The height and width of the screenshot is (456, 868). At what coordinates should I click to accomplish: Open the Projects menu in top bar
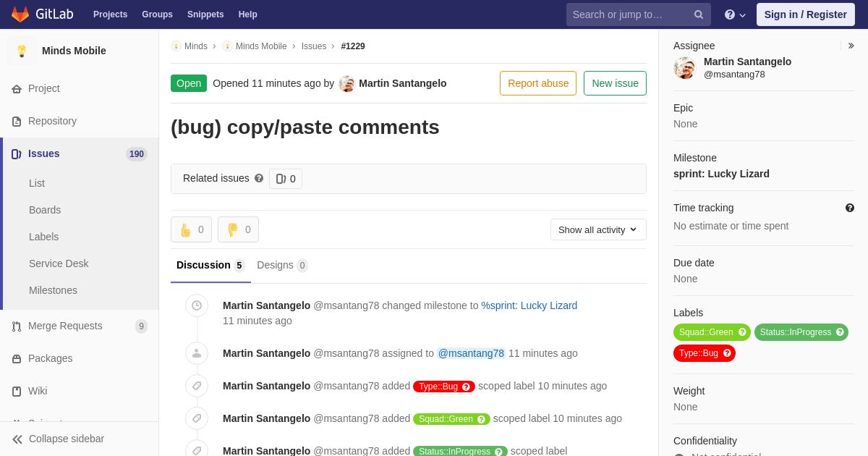tap(111, 14)
